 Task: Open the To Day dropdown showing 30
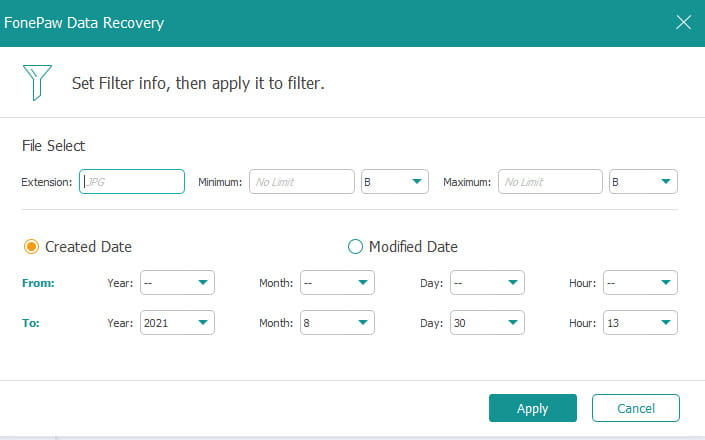(x=487, y=322)
